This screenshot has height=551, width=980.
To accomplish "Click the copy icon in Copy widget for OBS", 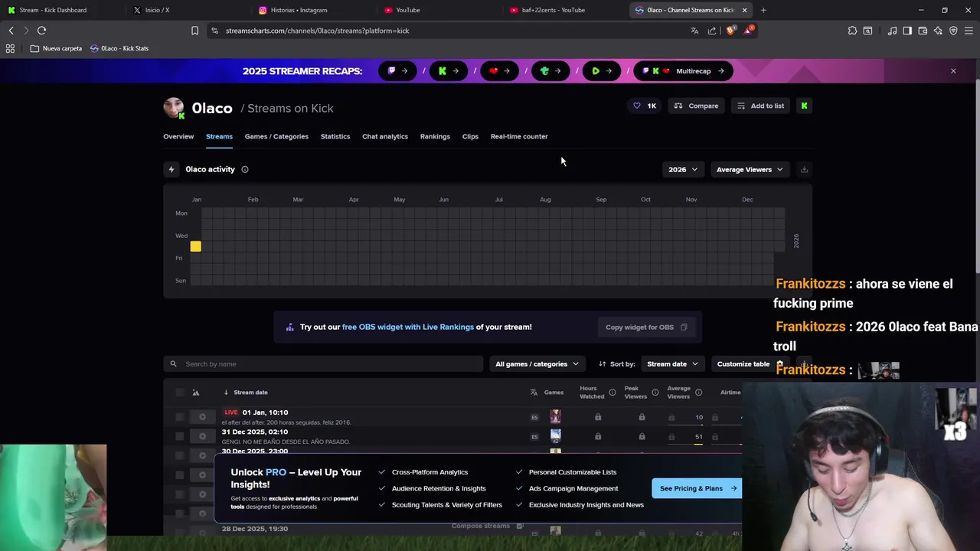I will click(684, 327).
